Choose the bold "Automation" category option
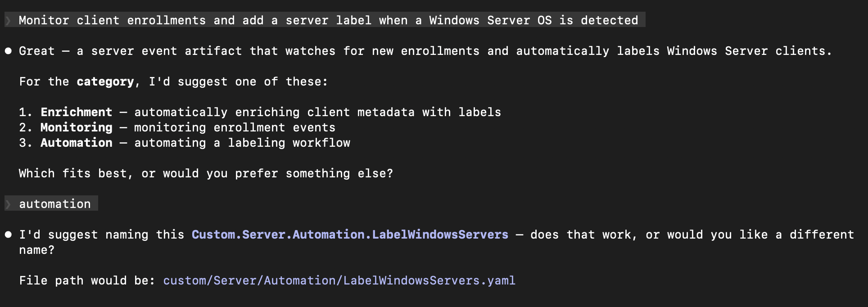Viewport: 868px width, 307px height. [76, 143]
